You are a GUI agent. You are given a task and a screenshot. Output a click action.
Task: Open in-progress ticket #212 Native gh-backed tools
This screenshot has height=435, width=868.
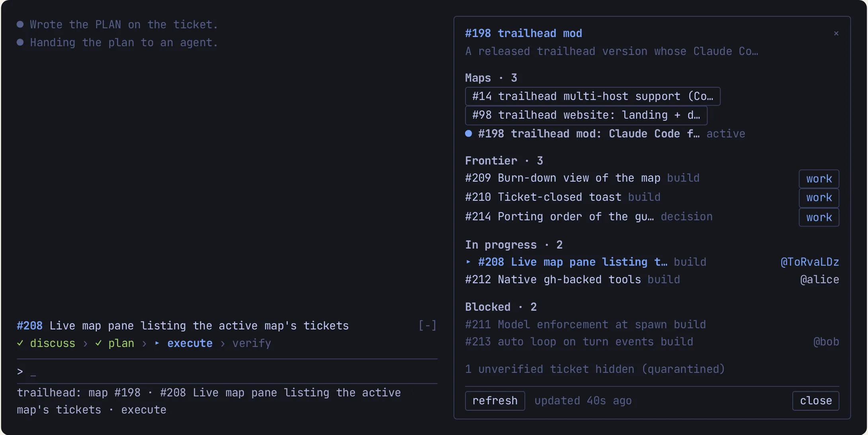[573, 280]
